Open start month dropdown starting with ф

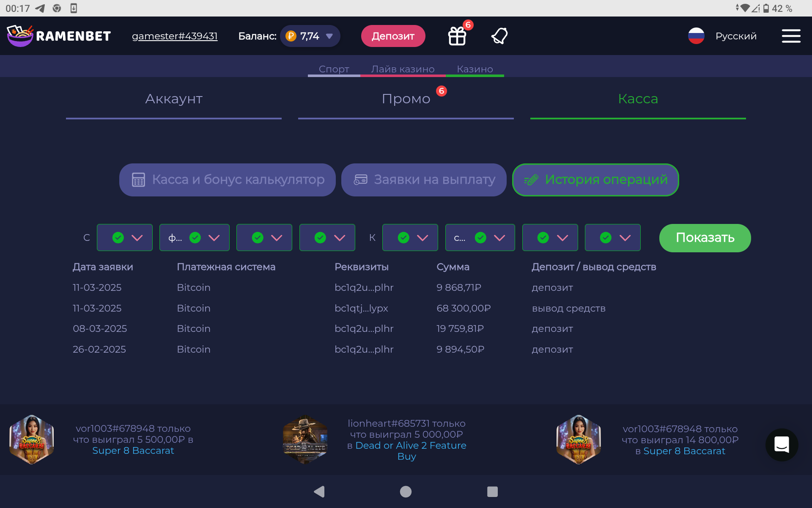(195, 237)
